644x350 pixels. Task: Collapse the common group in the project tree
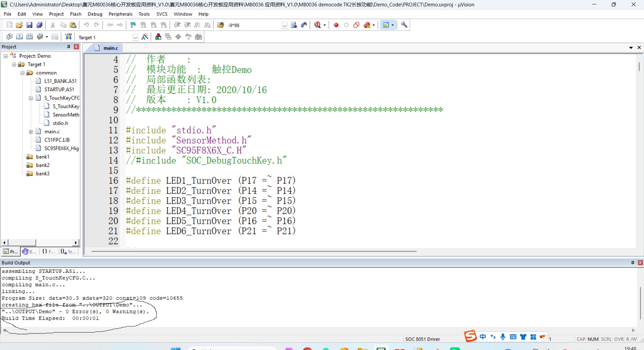coord(22,73)
